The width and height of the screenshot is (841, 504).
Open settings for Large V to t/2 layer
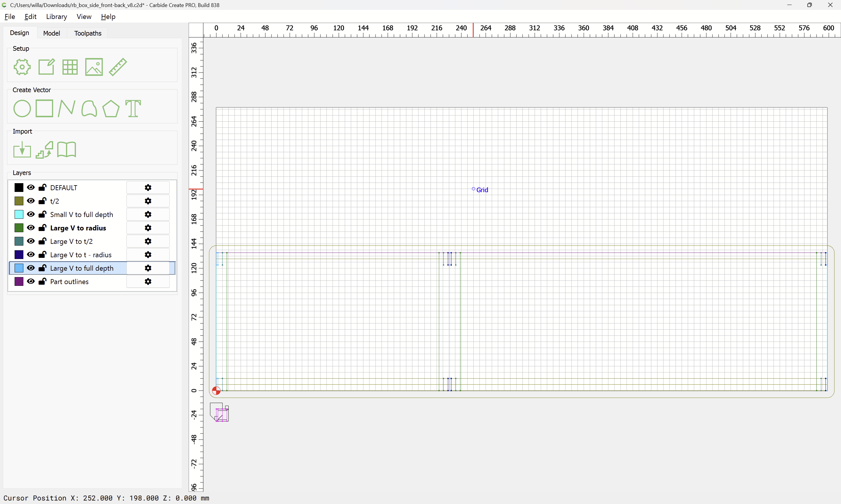[148, 241]
